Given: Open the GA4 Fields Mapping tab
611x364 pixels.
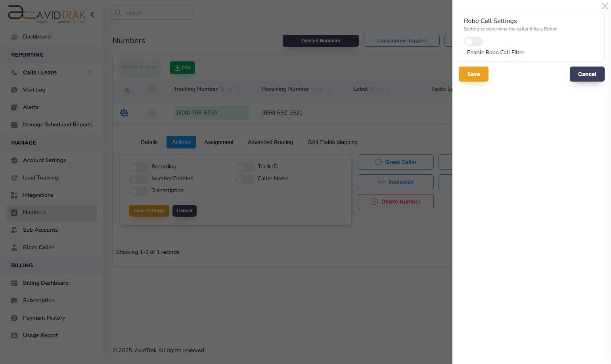Looking at the screenshot, I should pos(332,142).
